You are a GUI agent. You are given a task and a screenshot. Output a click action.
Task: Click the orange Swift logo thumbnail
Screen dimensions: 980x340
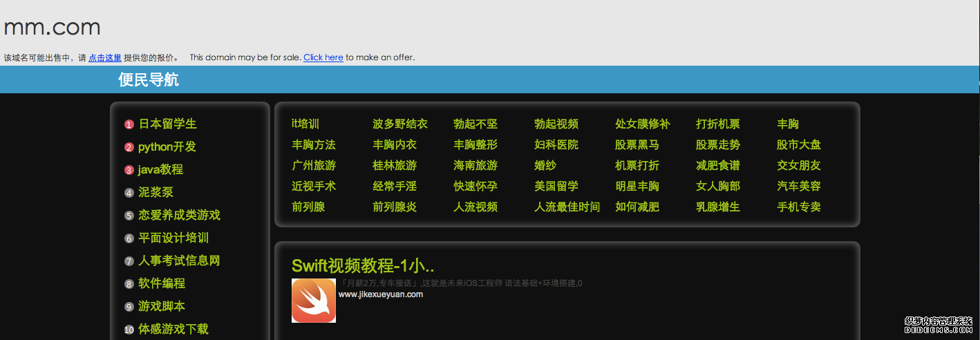pos(313,301)
